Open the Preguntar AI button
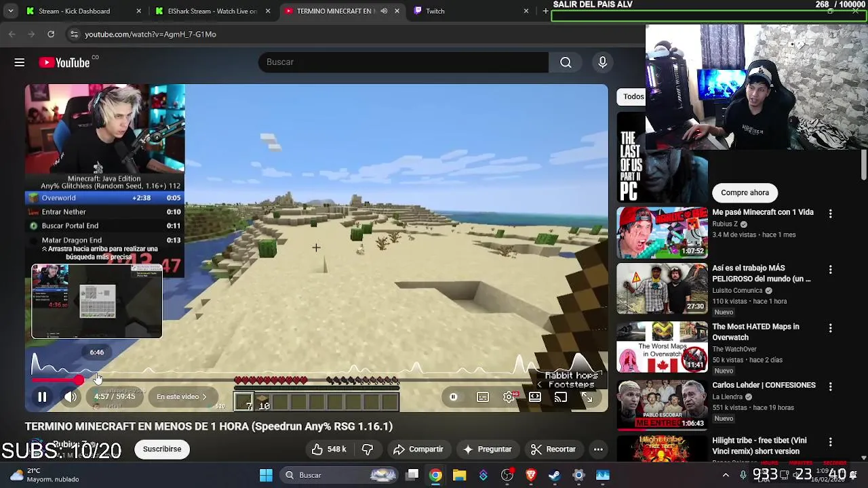This screenshot has width=868, height=488. pyautogui.click(x=487, y=449)
